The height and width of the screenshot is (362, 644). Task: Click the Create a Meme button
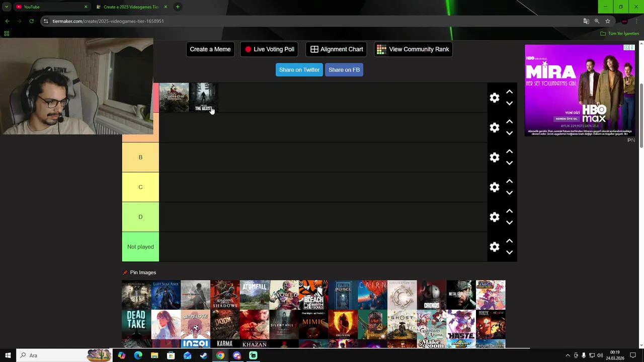(210, 49)
